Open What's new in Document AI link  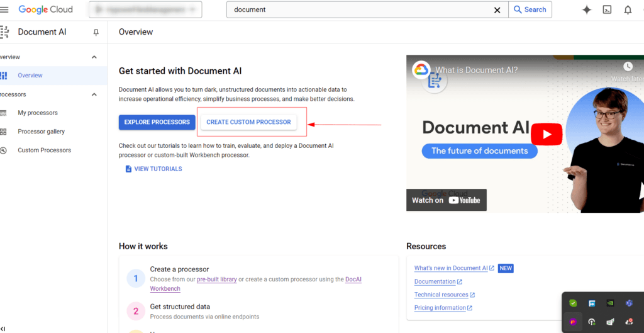coord(454,268)
